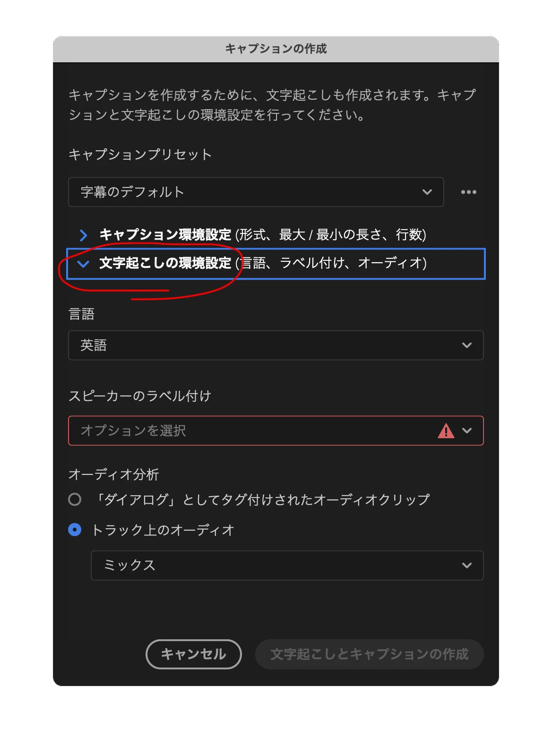
Task: Click the chevron arrow in the ミックス field
Action: (467, 566)
